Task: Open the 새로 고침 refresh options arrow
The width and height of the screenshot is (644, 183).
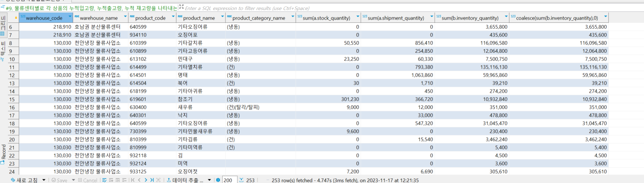Action: pos(44,180)
